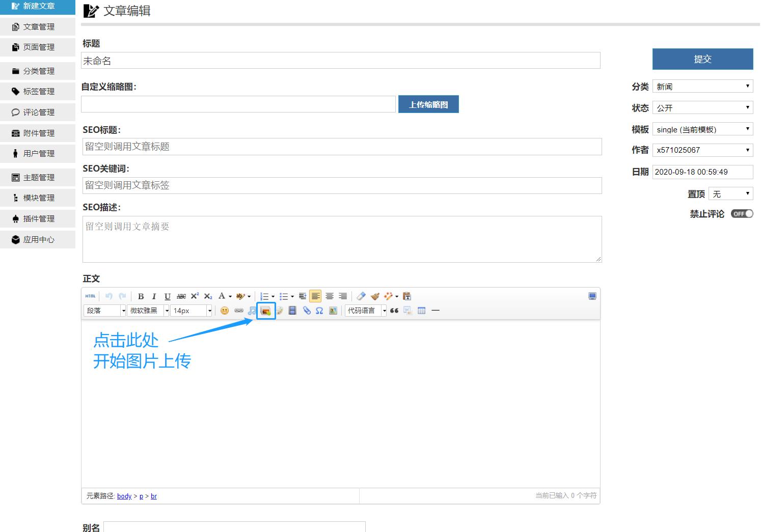Insert a video via film icon
The image size is (761, 532).
[292, 311]
